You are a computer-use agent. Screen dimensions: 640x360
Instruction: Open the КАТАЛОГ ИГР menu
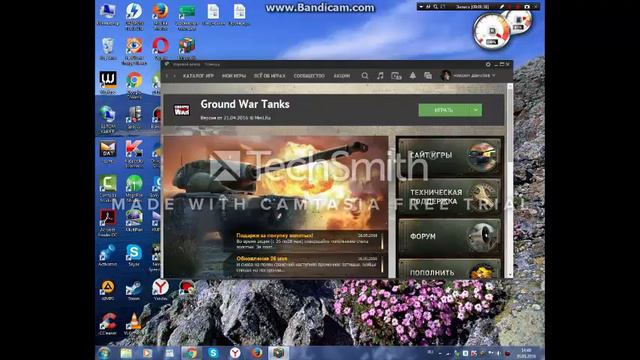point(198,76)
